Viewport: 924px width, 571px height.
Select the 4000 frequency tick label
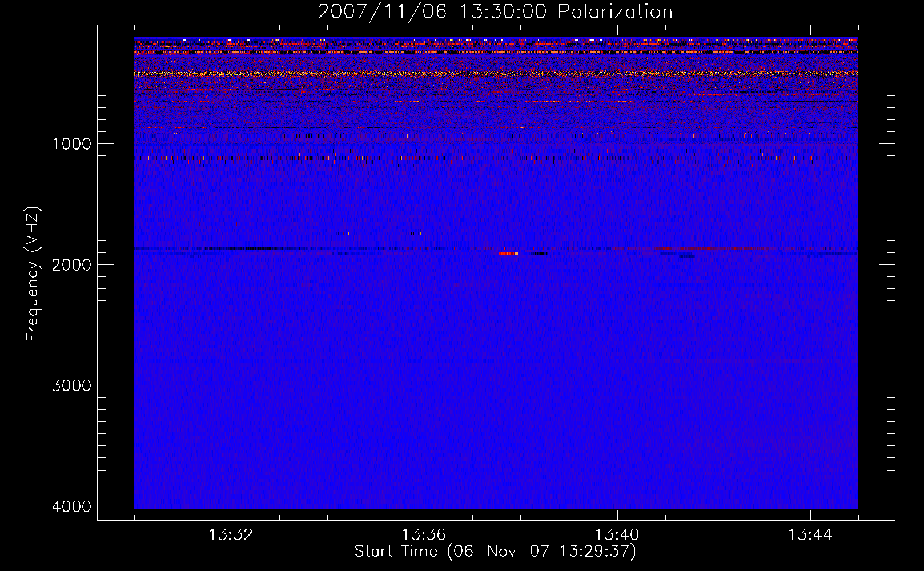pos(71,506)
